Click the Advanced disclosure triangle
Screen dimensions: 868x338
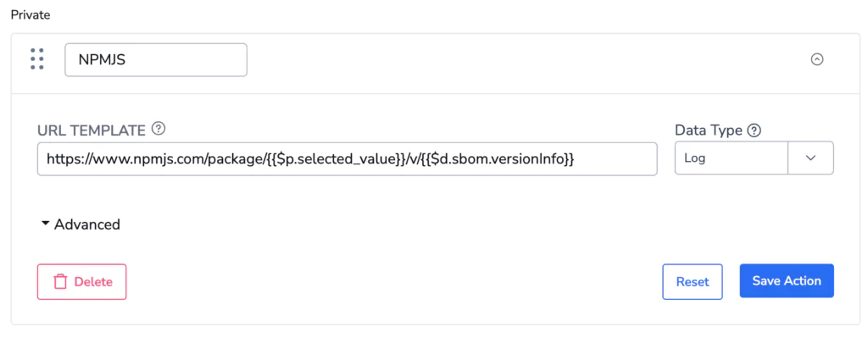[46, 224]
